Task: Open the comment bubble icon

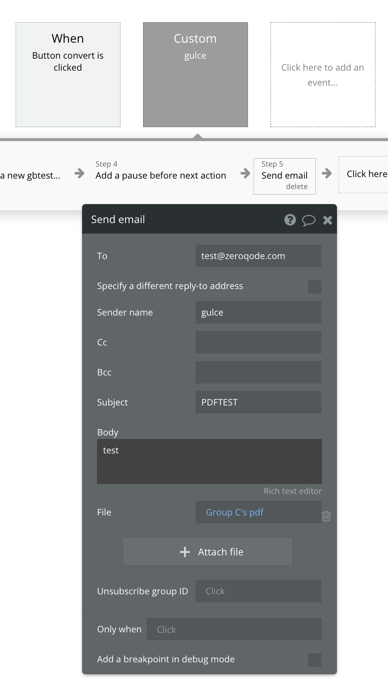Action: coord(308,220)
